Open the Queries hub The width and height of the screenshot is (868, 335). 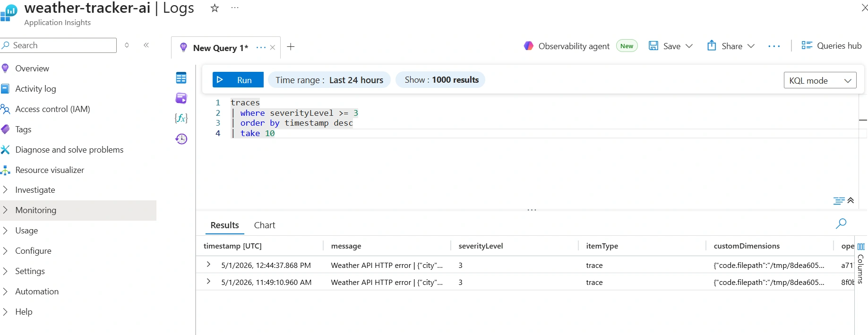pos(832,46)
